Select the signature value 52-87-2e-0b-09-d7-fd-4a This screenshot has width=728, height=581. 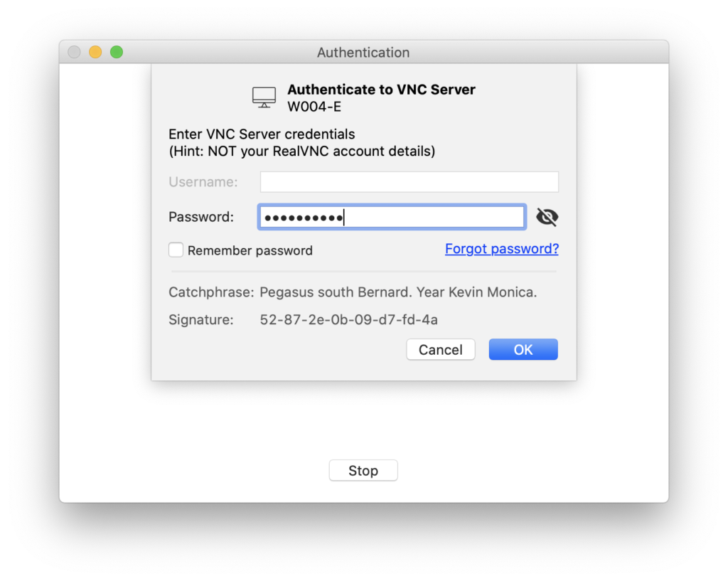pyautogui.click(x=348, y=320)
